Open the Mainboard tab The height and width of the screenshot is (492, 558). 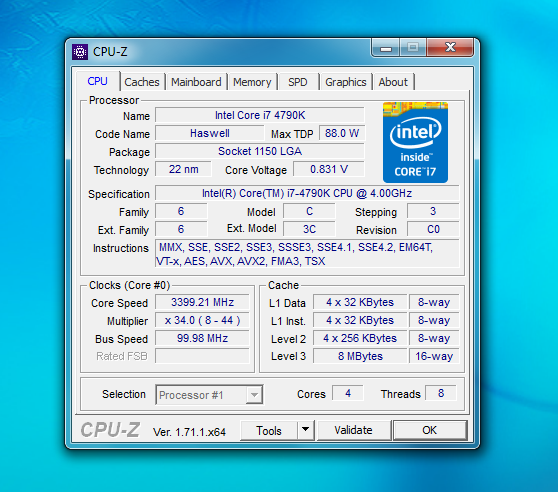coord(196,82)
